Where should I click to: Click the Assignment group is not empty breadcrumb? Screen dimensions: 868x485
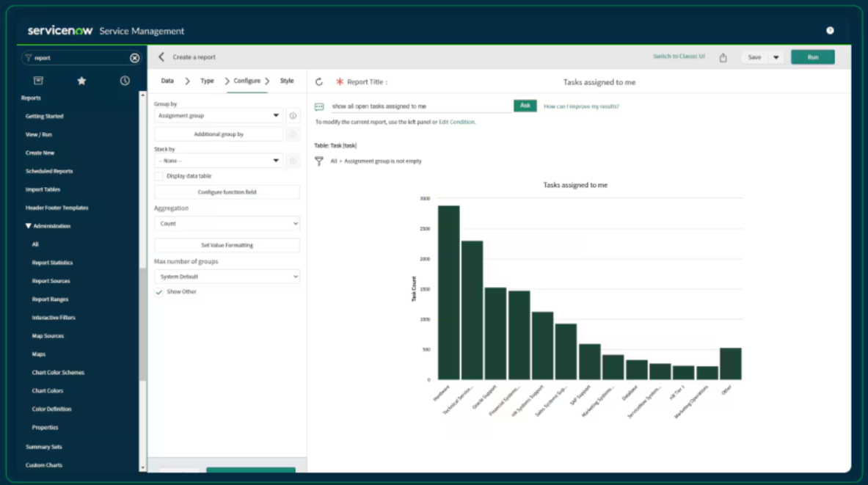tap(382, 161)
